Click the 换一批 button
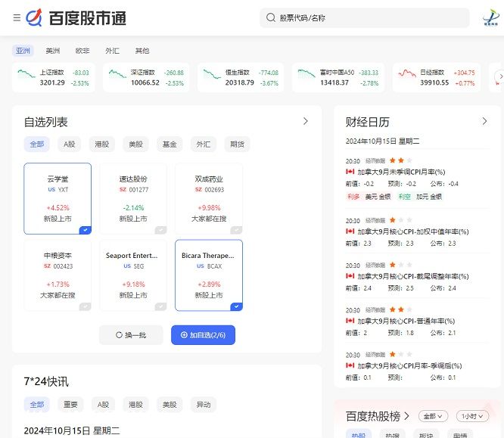Viewport: 504px width, 438px height. [131, 335]
